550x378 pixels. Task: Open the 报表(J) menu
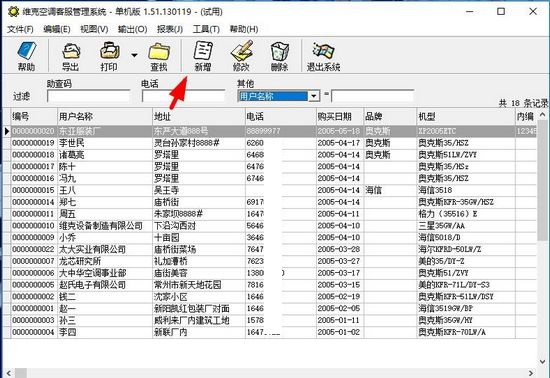pos(170,29)
